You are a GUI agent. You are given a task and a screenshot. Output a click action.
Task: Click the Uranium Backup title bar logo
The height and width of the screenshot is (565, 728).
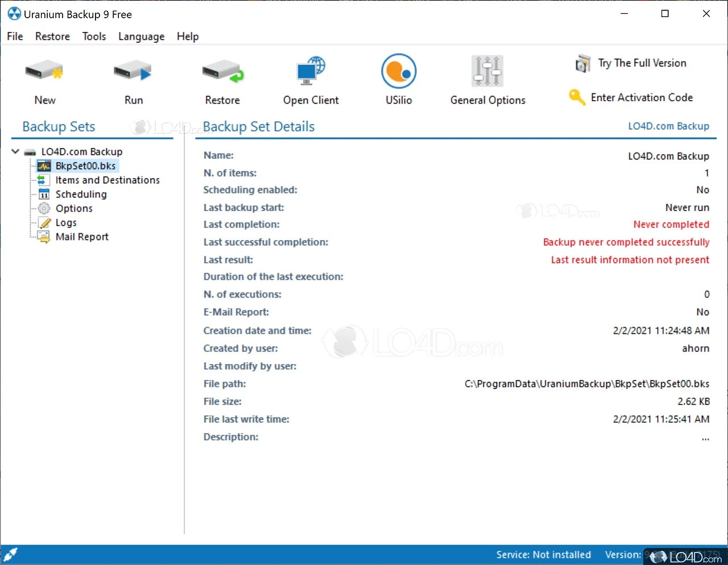pos(14,14)
